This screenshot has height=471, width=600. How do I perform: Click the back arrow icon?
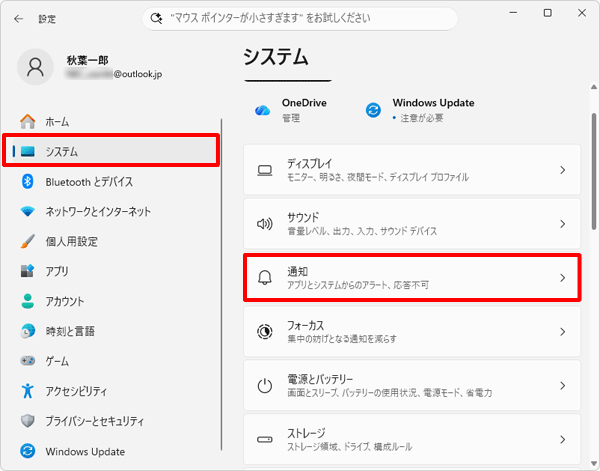(x=18, y=19)
